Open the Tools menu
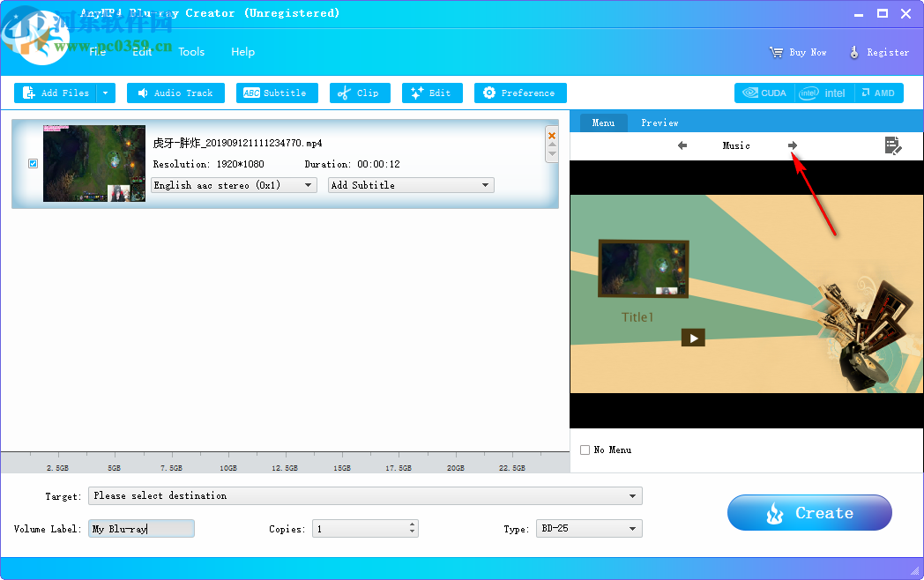 tap(191, 52)
